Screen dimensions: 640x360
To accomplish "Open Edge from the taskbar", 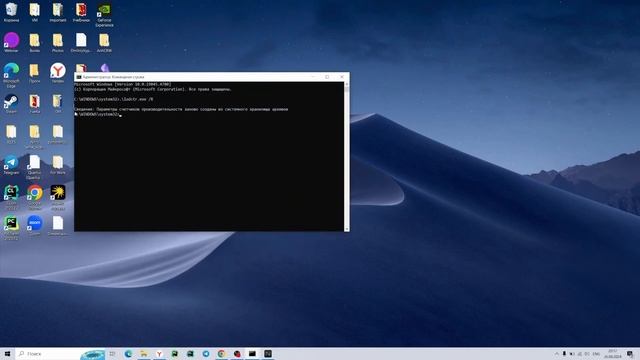I will [x=128, y=354].
